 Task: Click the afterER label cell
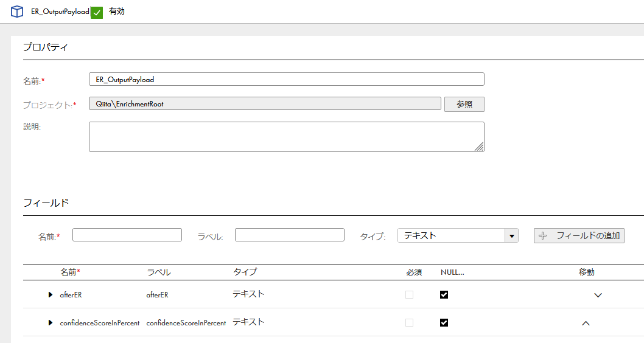click(157, 294)
